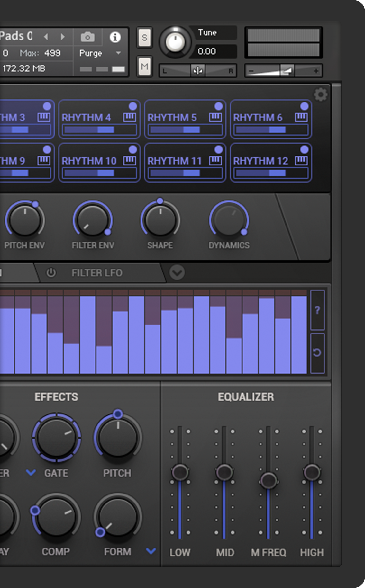
Task: Click the Dynamics knob
Action: (229, 220)
